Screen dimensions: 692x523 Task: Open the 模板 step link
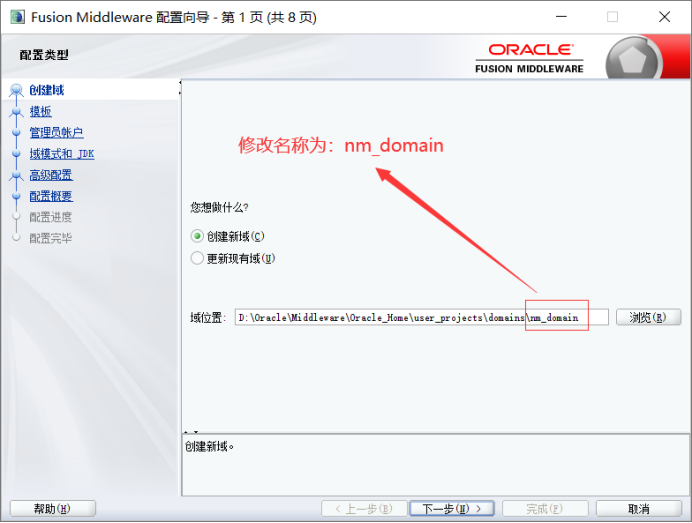point(40,112)
